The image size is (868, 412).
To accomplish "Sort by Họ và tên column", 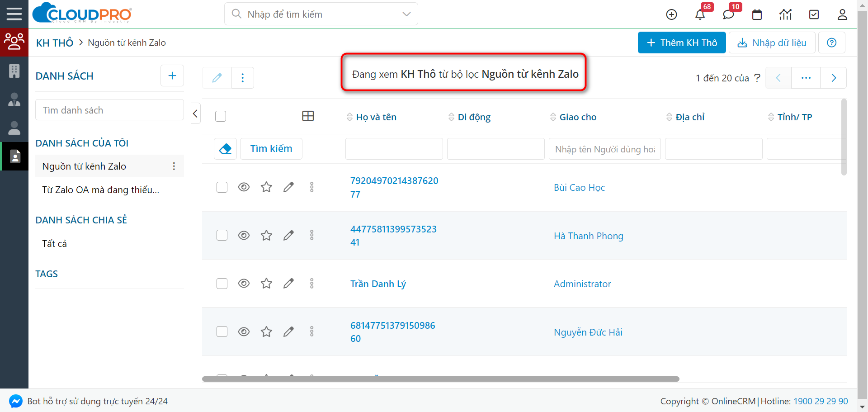I will coord(376,117).
